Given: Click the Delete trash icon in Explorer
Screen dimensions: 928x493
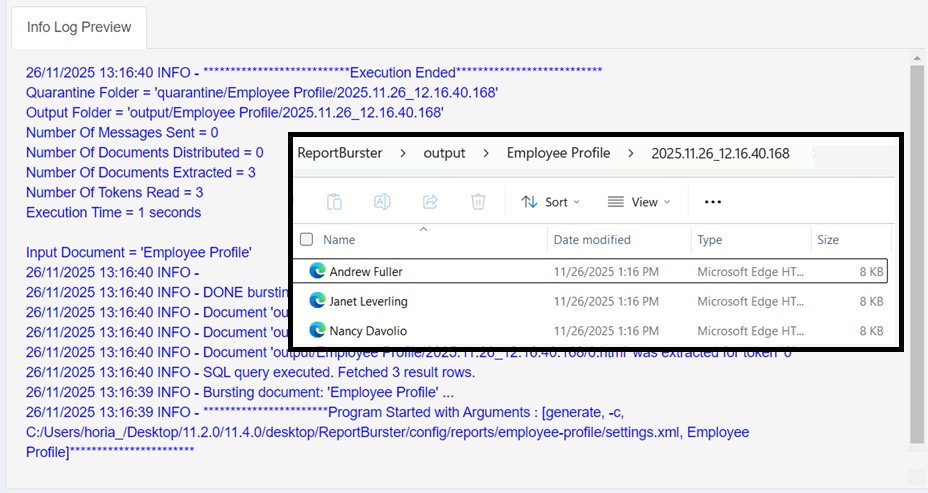Looking at the screenshot, I should [478, 202].
